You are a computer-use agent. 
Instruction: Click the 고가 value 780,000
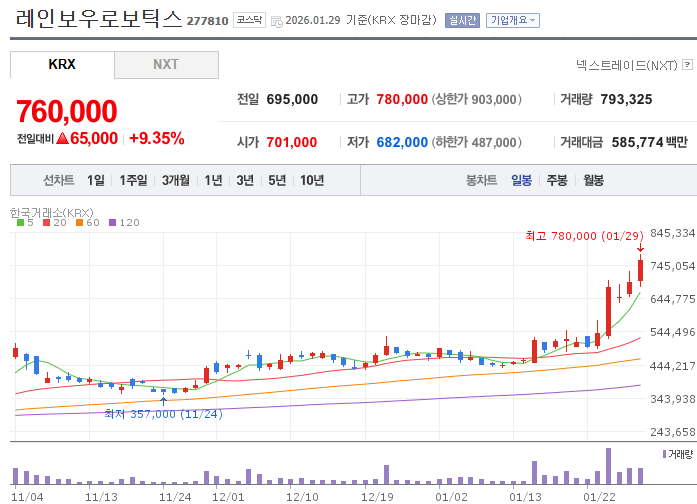click(402, 99)
